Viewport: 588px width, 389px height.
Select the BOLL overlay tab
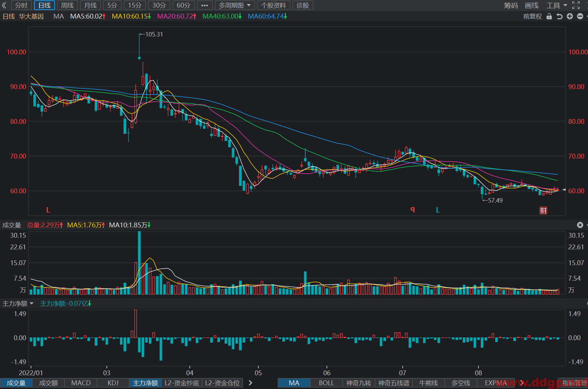coord(326,383)
